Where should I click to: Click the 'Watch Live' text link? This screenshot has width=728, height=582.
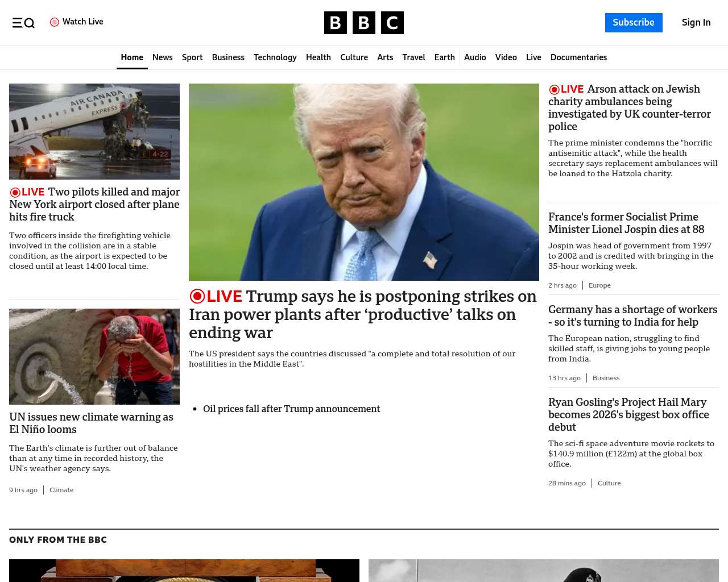tap(83, 22)
